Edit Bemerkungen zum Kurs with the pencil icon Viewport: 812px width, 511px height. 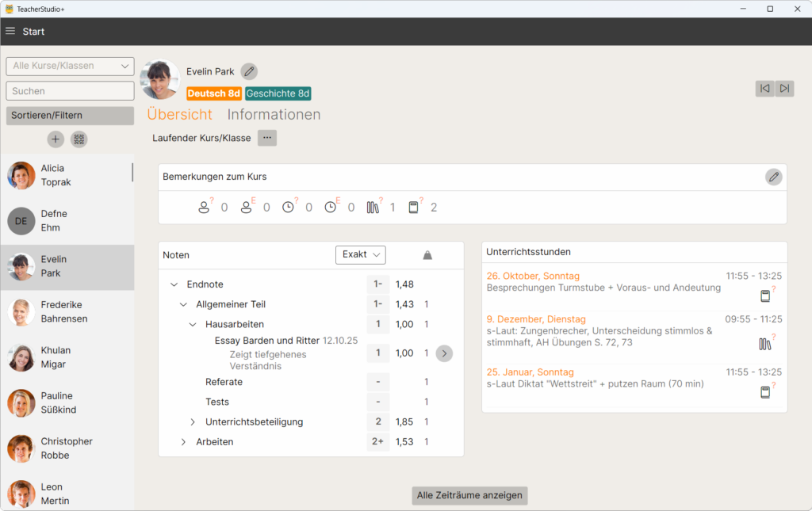pos(773,177)
